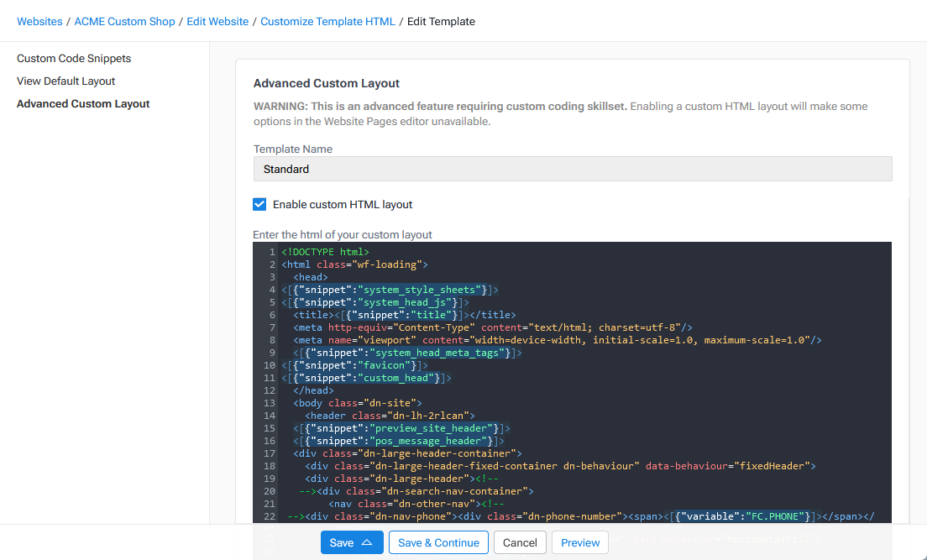927x560 pixels.
Task: Click the title snippet line
Action: pos(405,315)
